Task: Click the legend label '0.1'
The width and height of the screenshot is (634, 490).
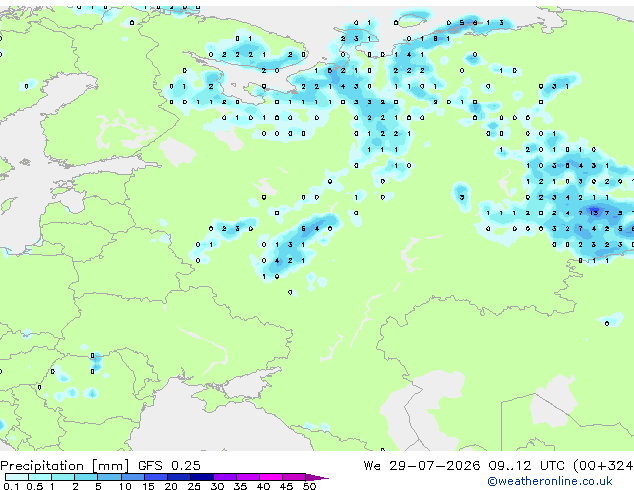Action: (11, 486)
